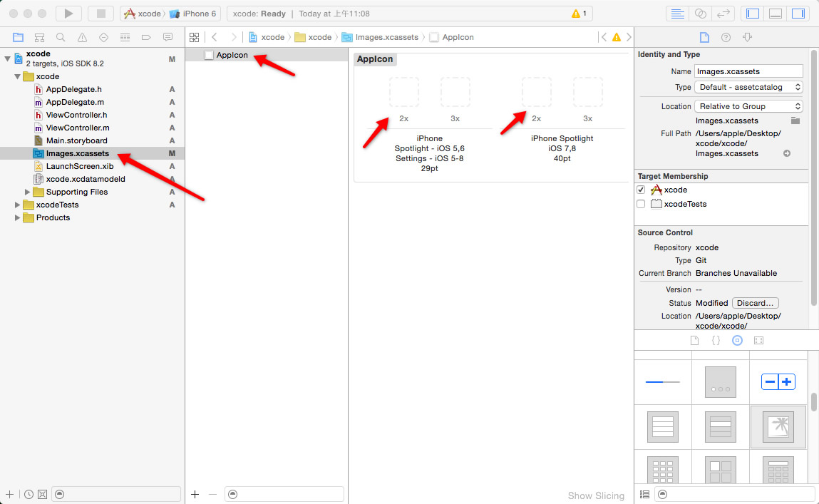
Task: Go forward in editor history
Action: coord(234,37)
